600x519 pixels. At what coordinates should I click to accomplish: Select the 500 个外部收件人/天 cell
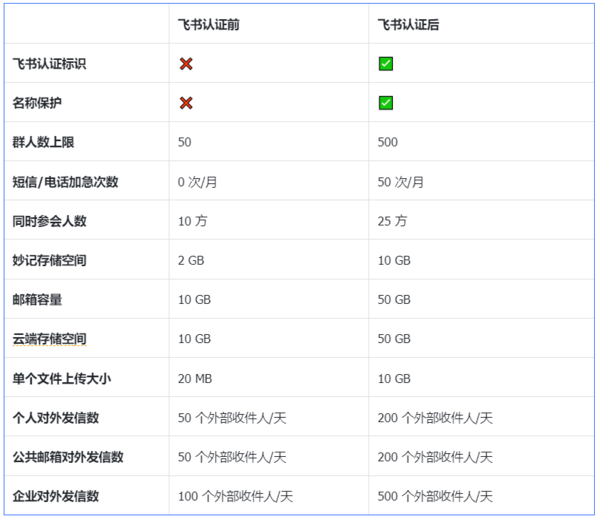(435, 496)
